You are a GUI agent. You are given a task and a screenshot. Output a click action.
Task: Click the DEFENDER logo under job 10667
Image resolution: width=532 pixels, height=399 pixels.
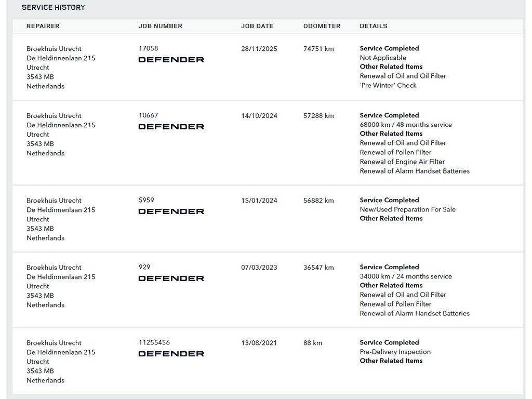[171, 127]
